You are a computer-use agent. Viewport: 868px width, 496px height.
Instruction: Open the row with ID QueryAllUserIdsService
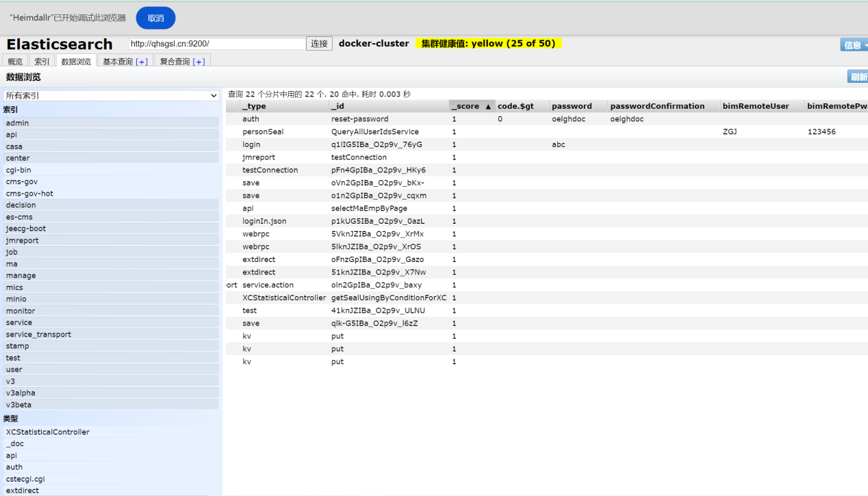coord(547,132)
